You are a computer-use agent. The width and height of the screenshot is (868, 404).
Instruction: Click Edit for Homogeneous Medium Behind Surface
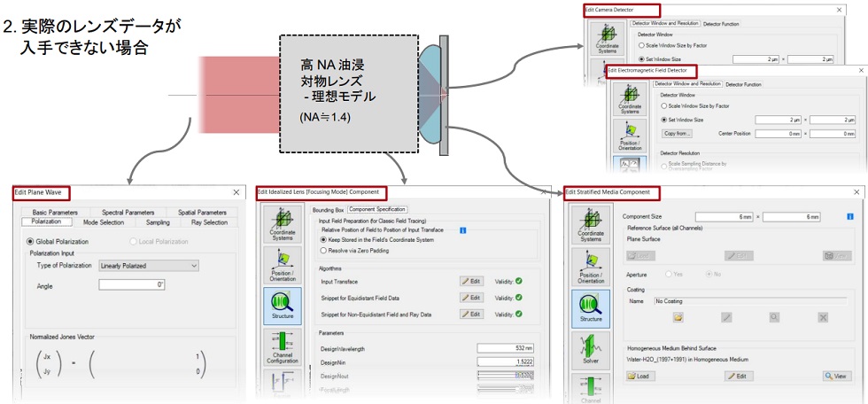[739, 376]
